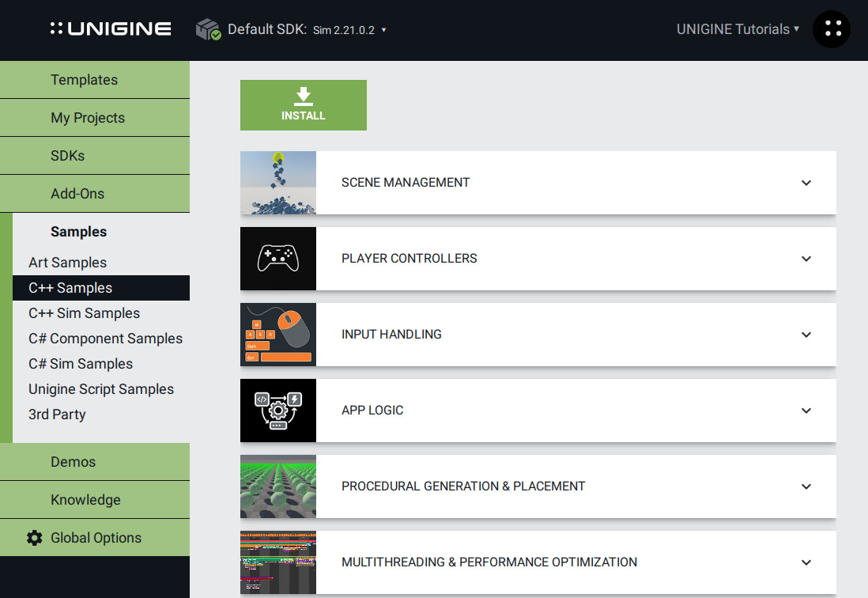Open the UNIGINE Tutorials dropdown

pyautogui.click(x=738, y=29)
